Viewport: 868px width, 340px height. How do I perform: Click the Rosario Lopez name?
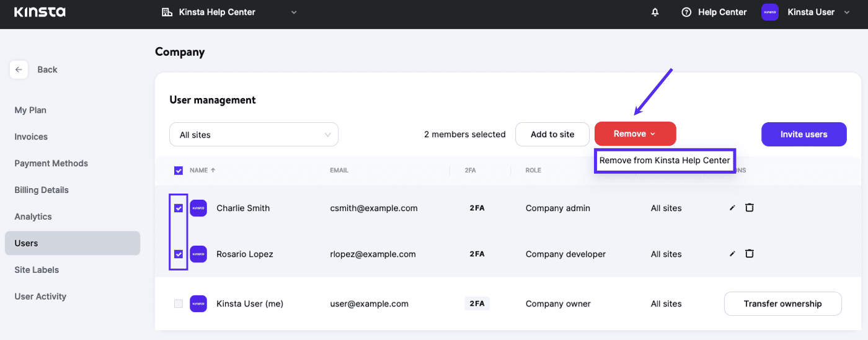coord(245,254)
